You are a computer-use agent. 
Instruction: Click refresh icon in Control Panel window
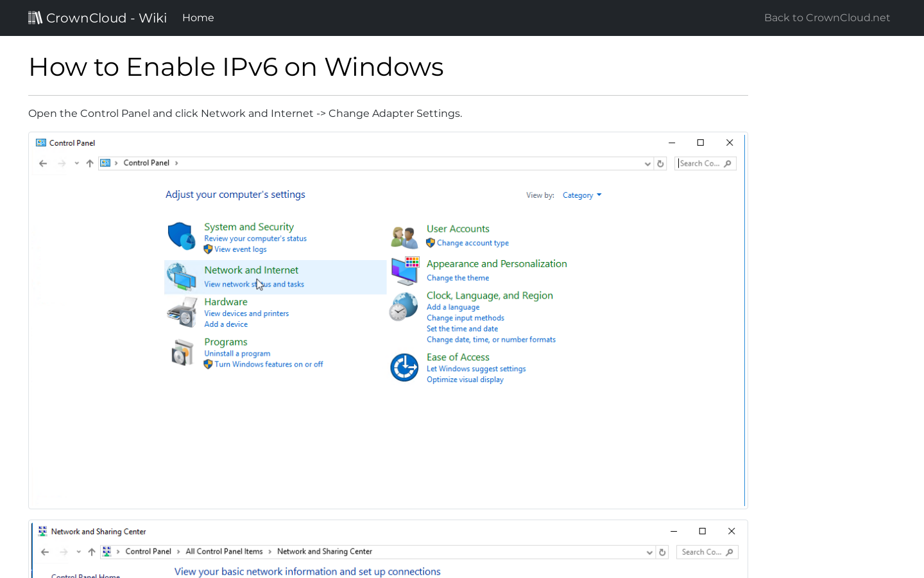(x=660, y=164)
